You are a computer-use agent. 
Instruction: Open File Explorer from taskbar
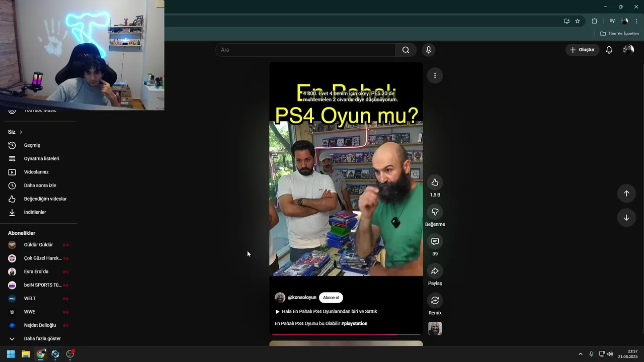point(26,354)
